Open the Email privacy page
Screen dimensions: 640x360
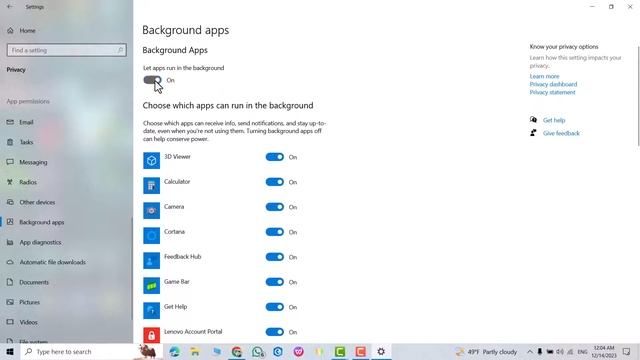(x=66, y=122)
